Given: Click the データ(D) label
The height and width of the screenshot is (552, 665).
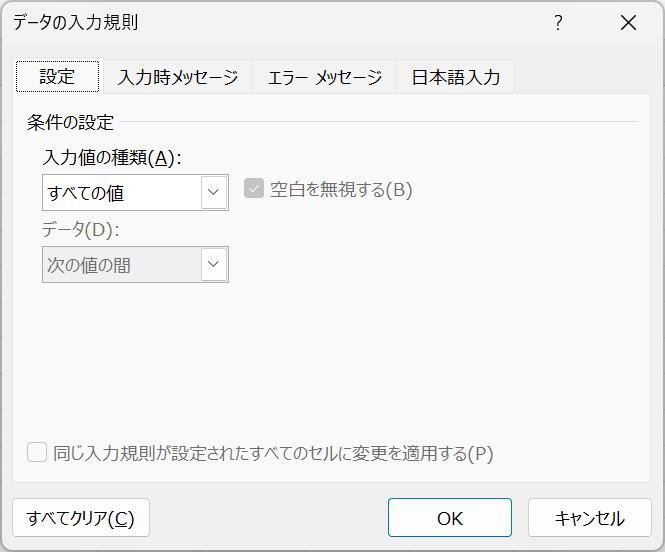Looking at the screenshot, I should tap(81, 230).
